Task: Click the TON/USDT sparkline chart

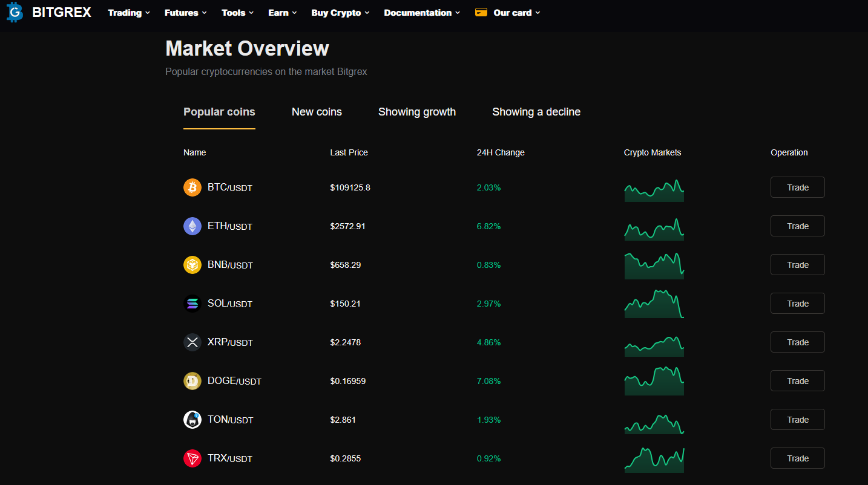Action: (x=654, y=424)
